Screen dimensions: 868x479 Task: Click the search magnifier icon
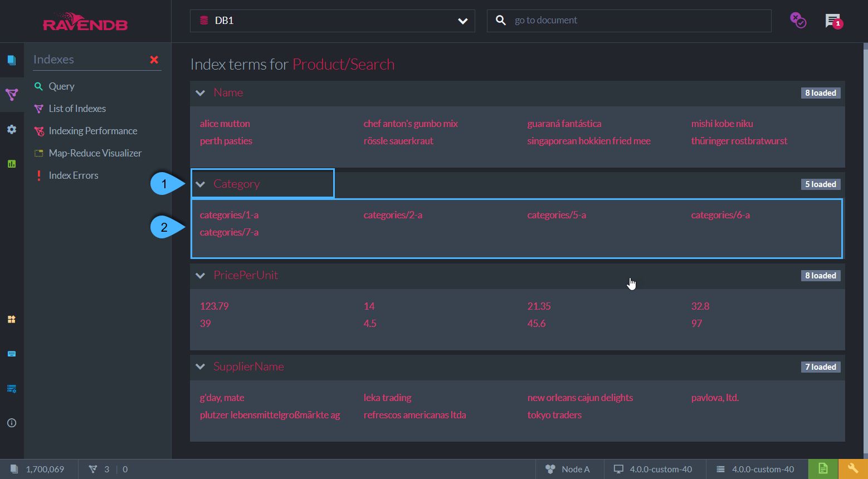[x=501, y=20]
